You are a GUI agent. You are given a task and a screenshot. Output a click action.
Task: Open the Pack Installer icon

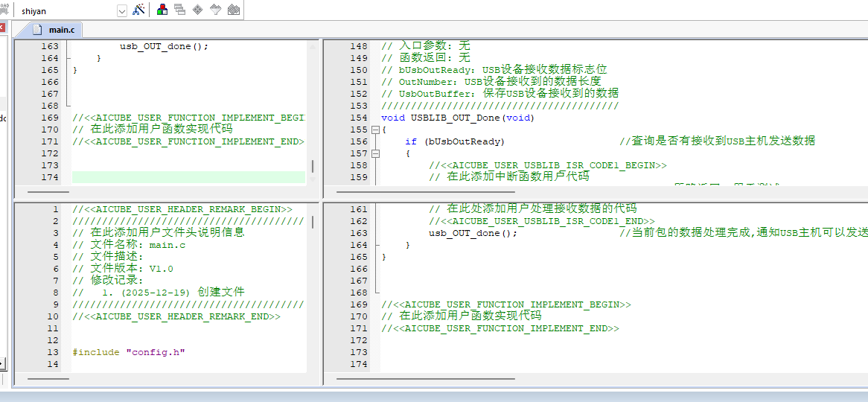click(x=233, y=10)
